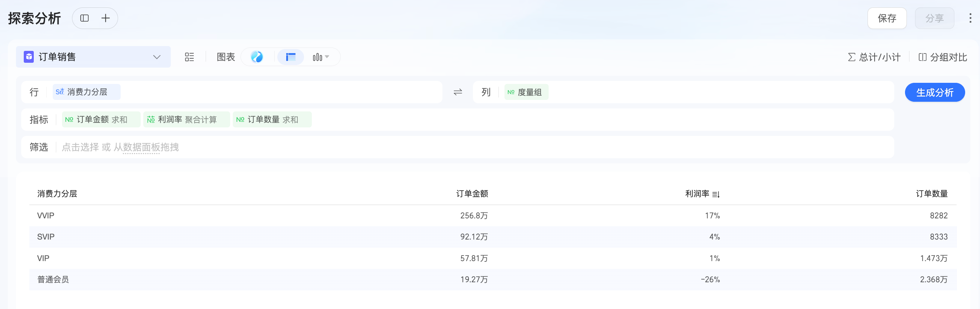The height and width of the screenshot is (309, 980).
Task: Click the 订单数量 column header
Action: coord(932,194)
